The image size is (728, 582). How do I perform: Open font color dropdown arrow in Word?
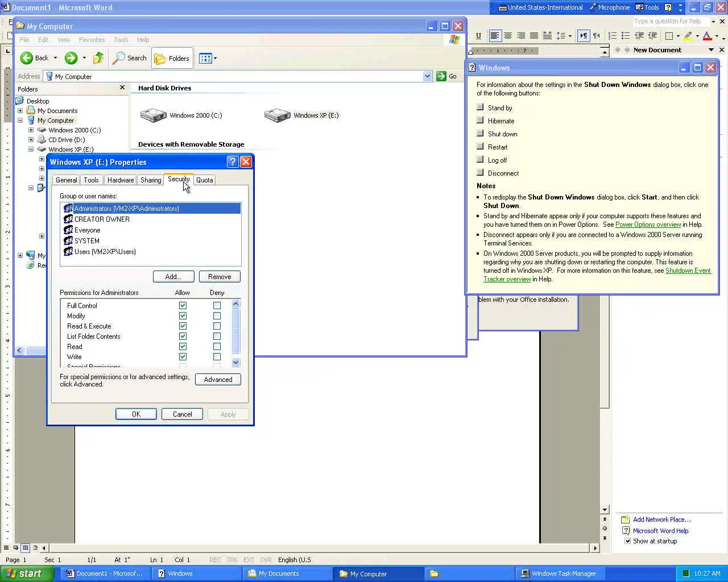(717, 36)
